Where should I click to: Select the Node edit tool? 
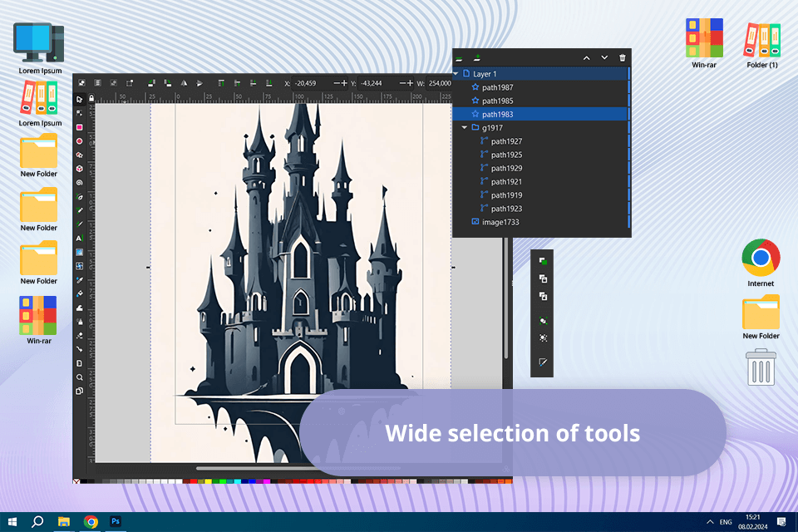coord(80,113)
